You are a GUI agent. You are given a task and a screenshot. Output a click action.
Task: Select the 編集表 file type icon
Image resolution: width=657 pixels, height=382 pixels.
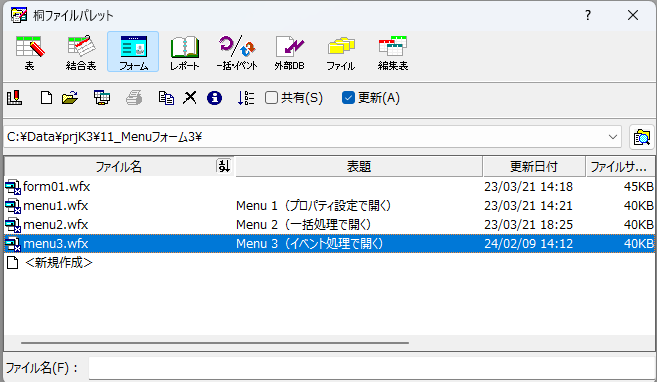click(393, 52)
